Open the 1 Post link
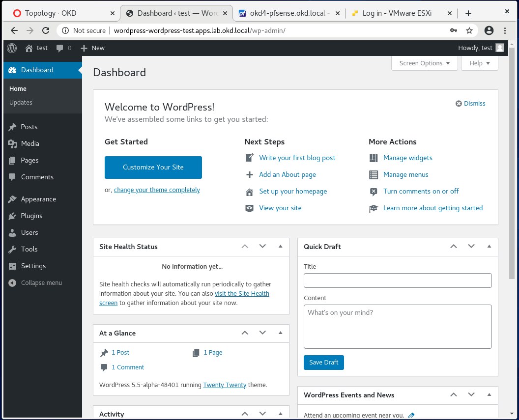The height and width of the screenshot is (420, 519). [x=120, y=353]
